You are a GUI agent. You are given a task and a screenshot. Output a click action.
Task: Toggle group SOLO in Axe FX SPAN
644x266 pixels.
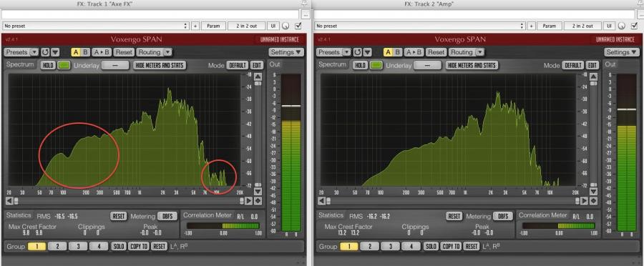coord(119,246)
